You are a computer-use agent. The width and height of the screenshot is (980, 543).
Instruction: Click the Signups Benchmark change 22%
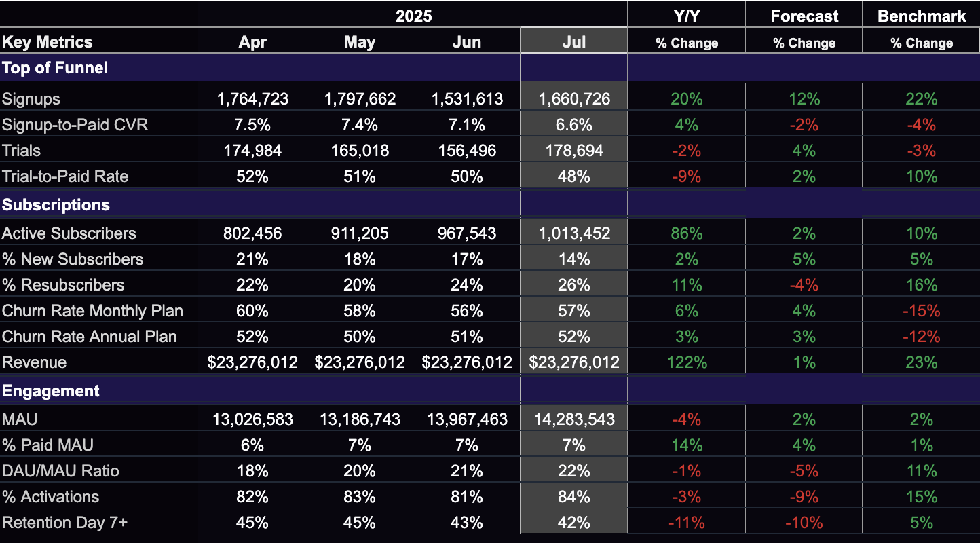[x=922, y=99]
